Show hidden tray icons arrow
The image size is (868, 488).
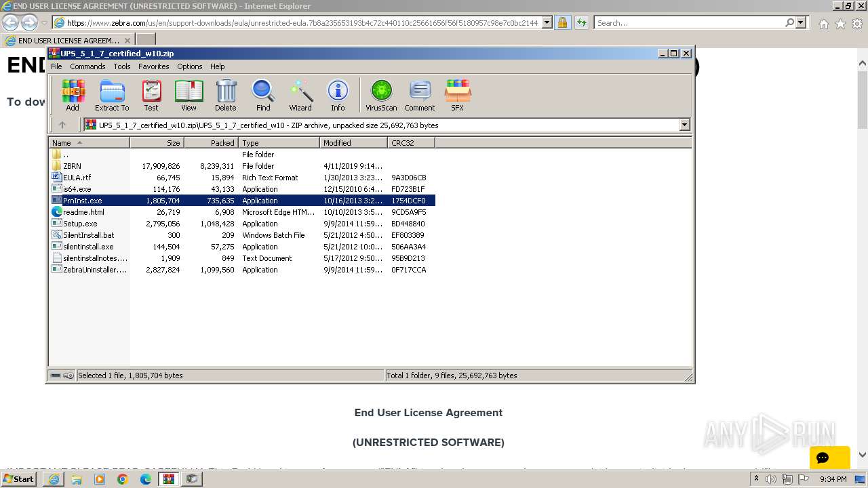coord(756,479)
